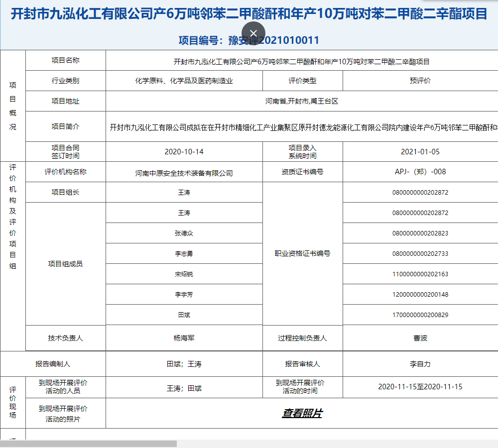Select report authors 田斌; 王涛
Screen dimensions: 498x448
184,364
